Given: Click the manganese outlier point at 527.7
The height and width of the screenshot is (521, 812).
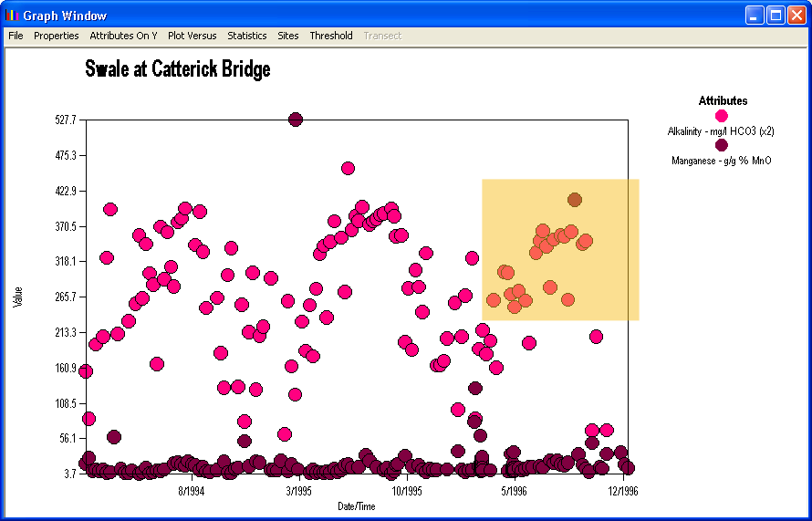Looking at the screenshot, I should [x=296, y=120].
